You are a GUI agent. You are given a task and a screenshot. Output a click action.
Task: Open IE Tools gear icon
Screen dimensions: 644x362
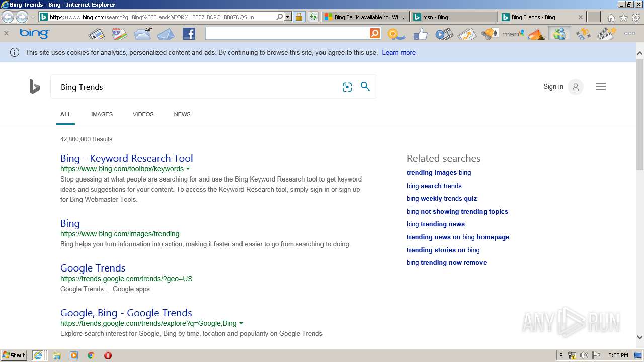636,17
